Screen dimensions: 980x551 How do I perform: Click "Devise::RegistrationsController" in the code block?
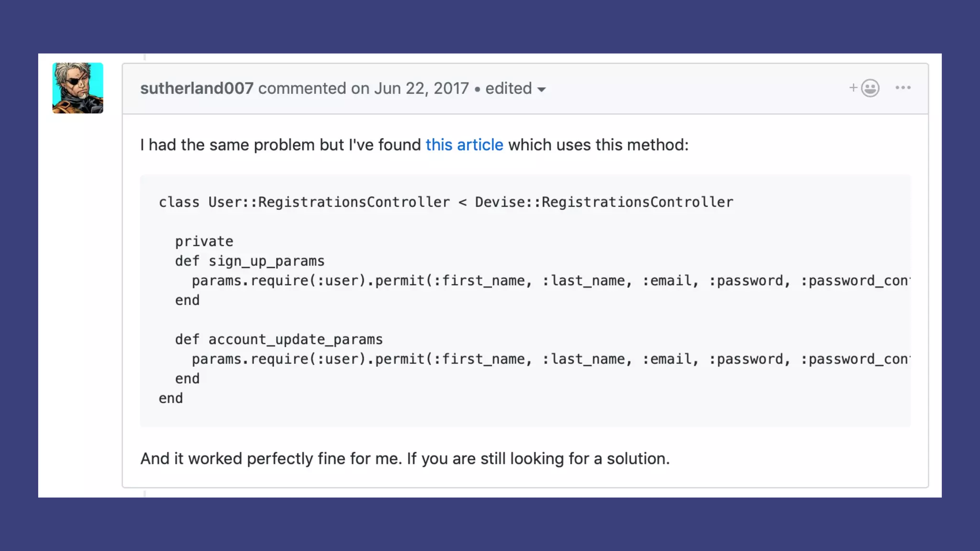coord(604,202)
